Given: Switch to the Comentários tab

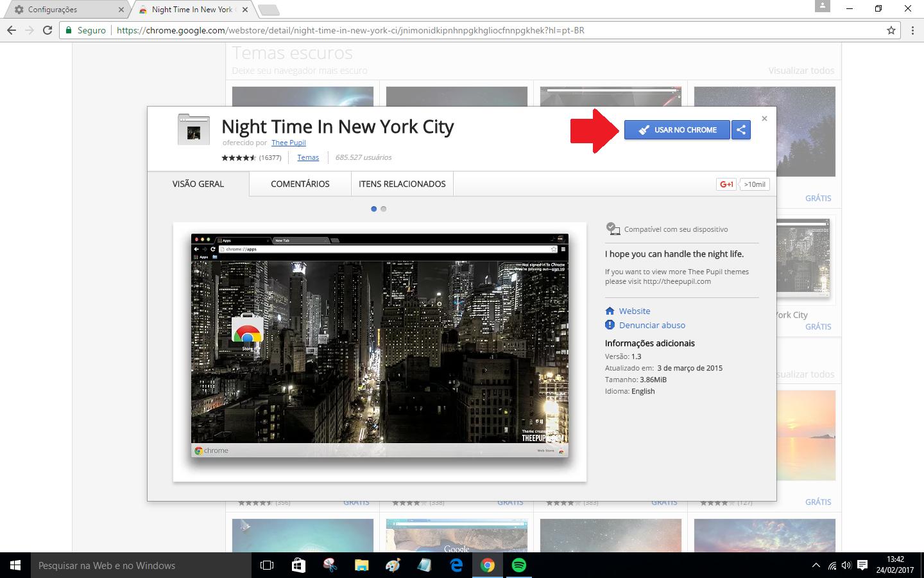Looking at the screenshot, I should tap(300, 184).
